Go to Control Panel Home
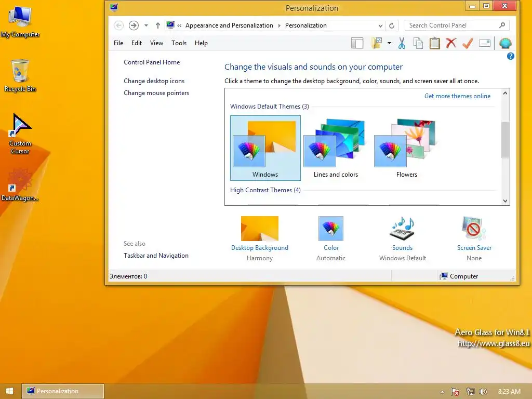This screenshot has height=399, width=532. 152,62
